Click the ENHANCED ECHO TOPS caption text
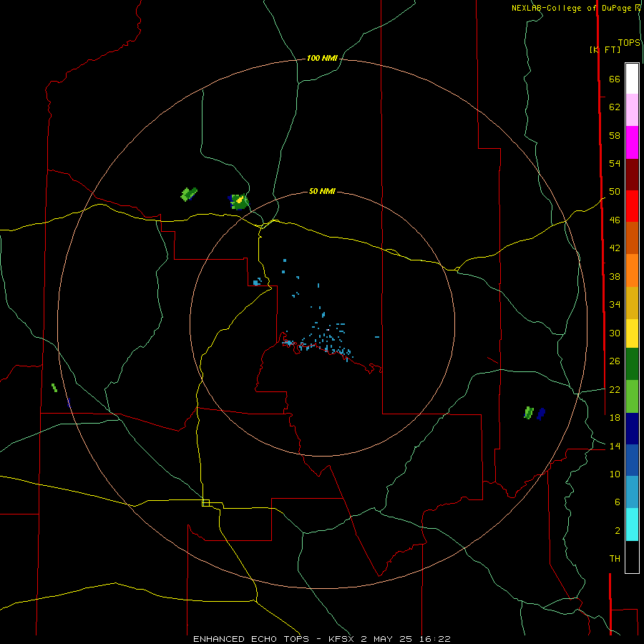Image resolution: width=644 pixels, height=644 pixels. pos(251,639)
